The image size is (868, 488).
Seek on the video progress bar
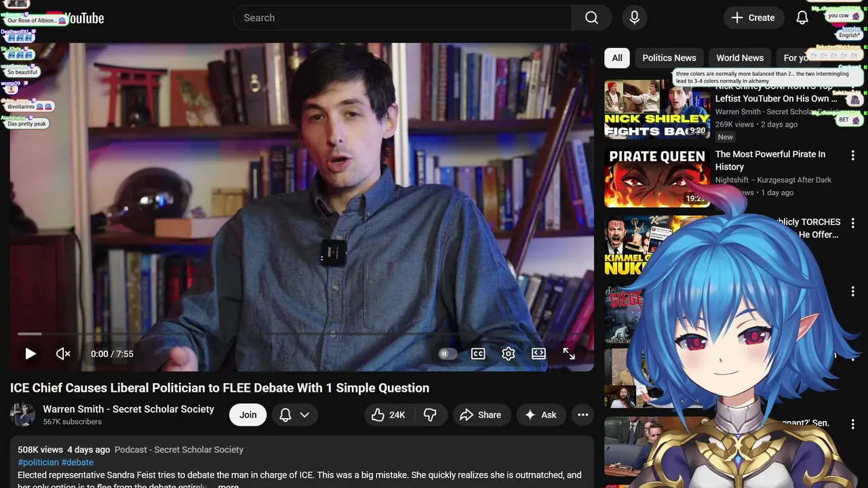pos(302,333)
